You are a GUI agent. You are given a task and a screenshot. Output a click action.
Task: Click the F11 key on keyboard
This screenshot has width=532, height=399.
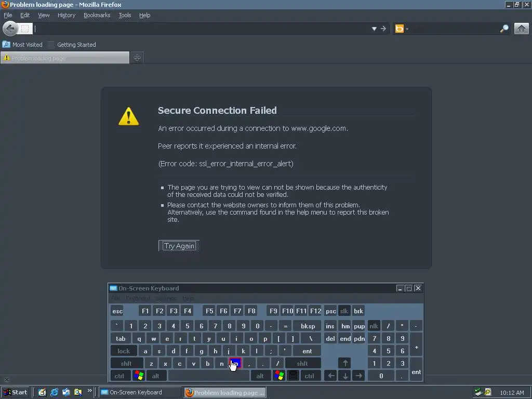pyautogui.click(x=301, y=311)
